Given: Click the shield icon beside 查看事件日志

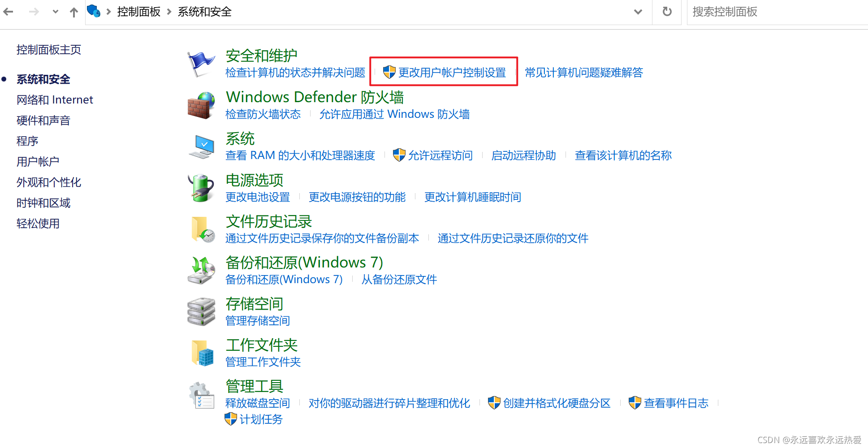Looking at the screenshot, I should (x=635, y=403).
